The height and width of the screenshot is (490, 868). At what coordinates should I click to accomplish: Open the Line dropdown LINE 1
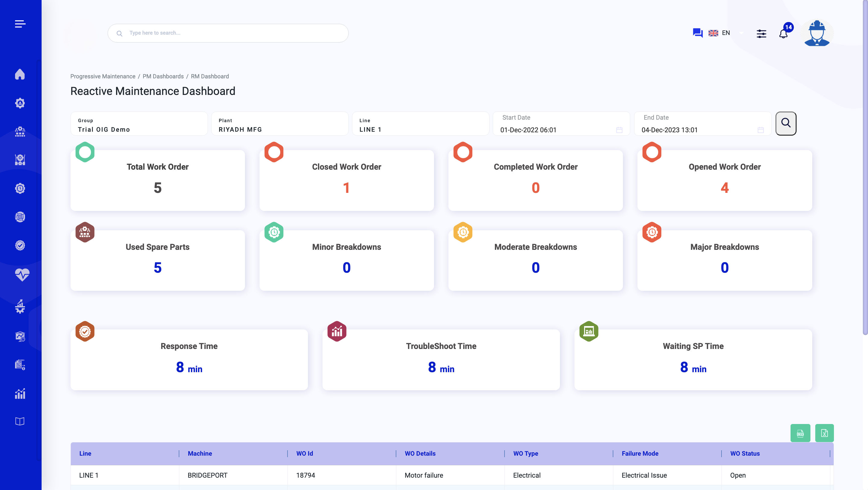click(420, 124)
